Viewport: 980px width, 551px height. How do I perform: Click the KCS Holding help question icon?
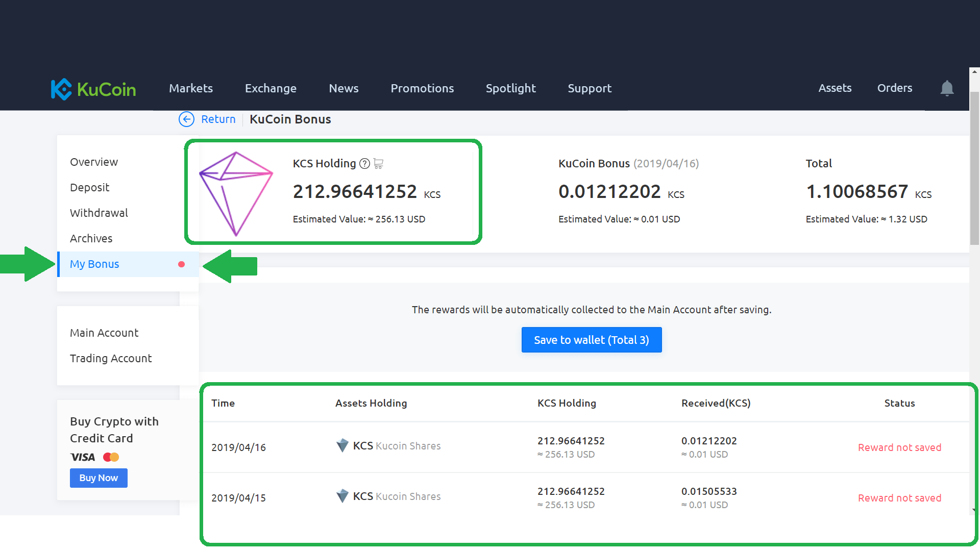tap(364, 164)
